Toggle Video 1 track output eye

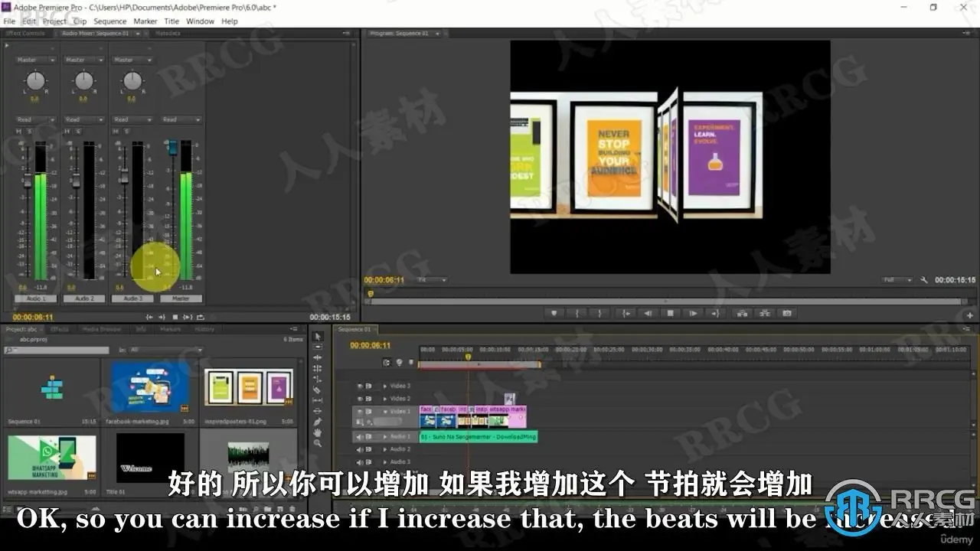click(360, 412)
